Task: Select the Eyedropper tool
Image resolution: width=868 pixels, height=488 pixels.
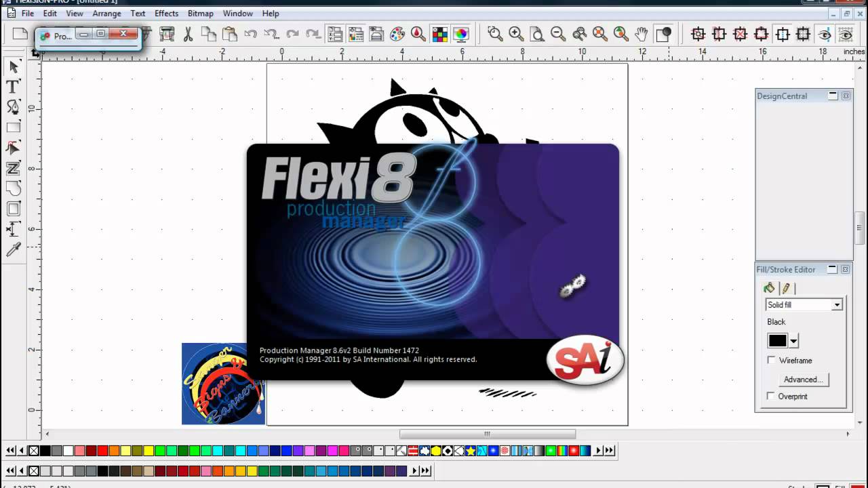Action: [x=14, y=249]
